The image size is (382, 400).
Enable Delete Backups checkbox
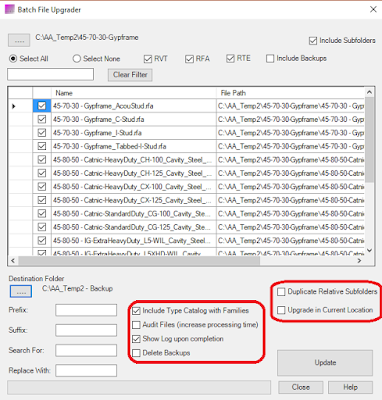136,353
